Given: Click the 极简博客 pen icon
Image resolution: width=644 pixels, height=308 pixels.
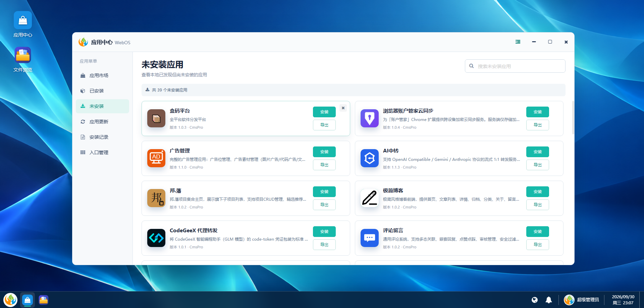Looking at the screenshot, I should pyautogui.click(x=370, y=198).
